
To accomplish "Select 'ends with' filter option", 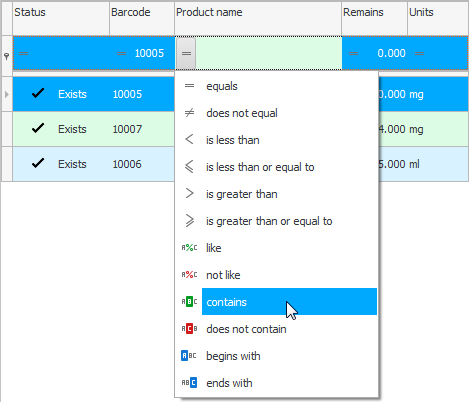I will click(276, 383).
